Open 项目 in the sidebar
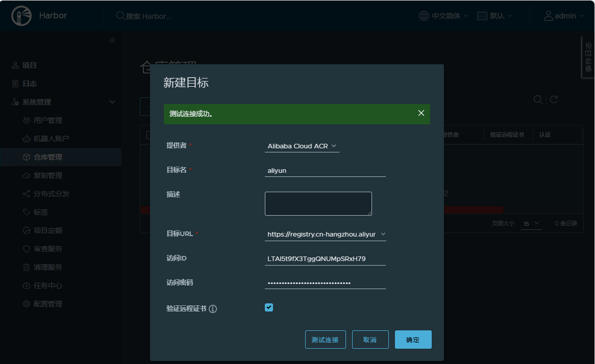 (x=29, y=65)
